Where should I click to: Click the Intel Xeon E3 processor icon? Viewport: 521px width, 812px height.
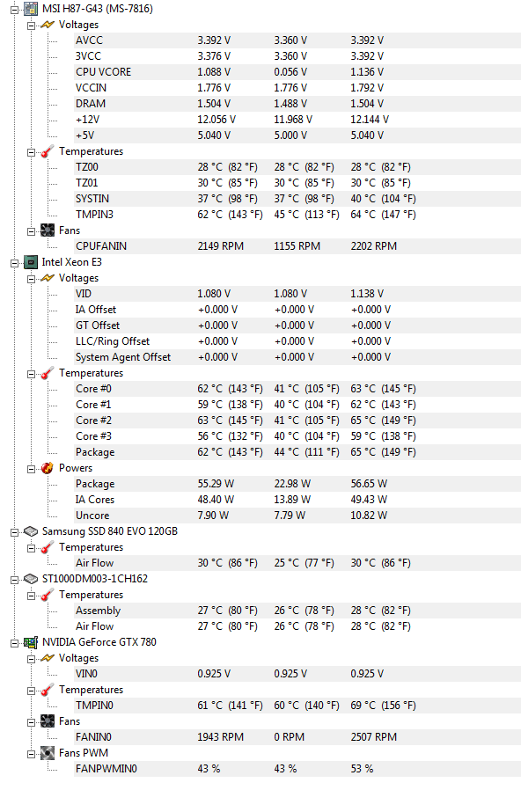tap(31, 262)
